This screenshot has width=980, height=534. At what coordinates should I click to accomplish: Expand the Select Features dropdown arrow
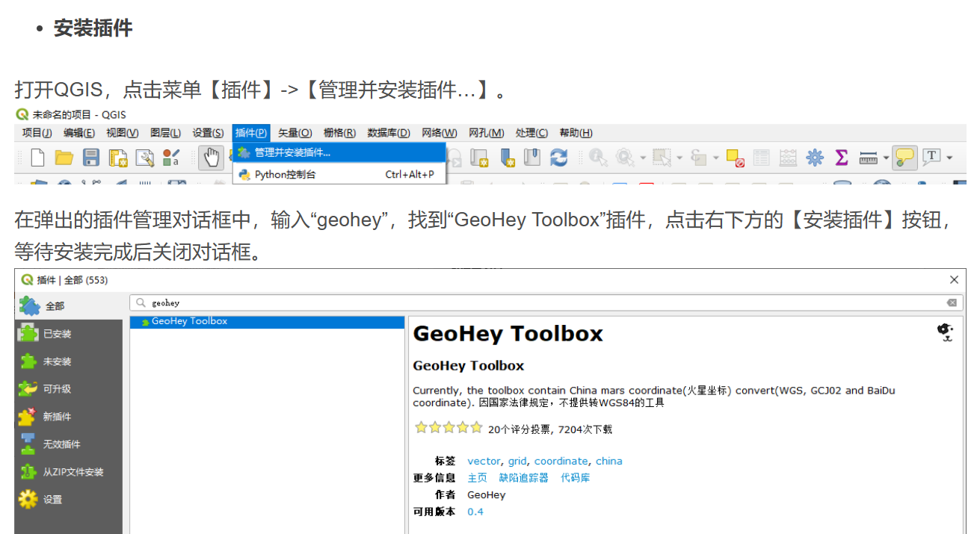(679, 158)
